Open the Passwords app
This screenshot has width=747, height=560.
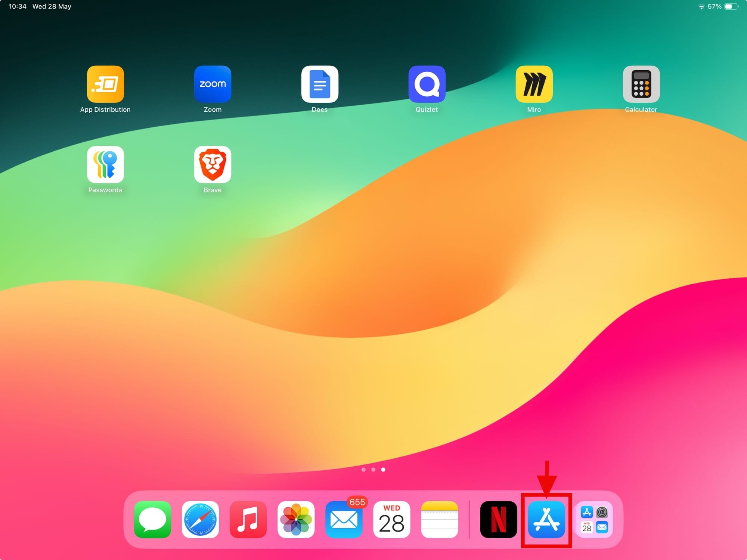[x=105, y=165]
